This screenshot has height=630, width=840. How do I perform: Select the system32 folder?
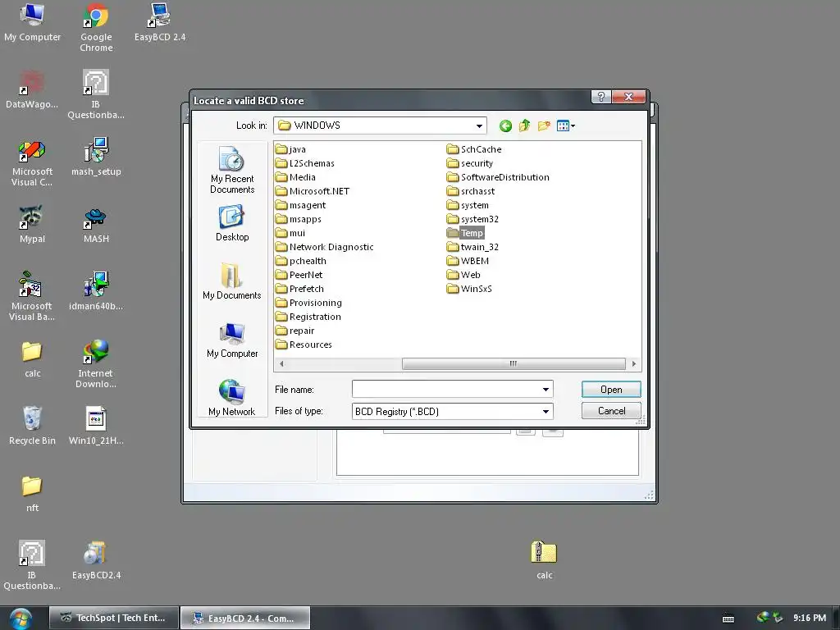[x=472, y=219]
